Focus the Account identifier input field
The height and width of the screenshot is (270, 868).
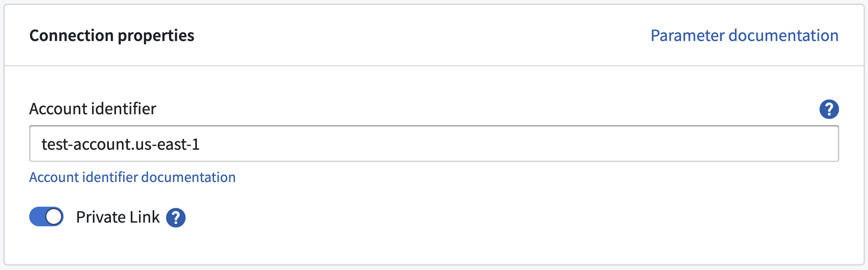point(434,144)
